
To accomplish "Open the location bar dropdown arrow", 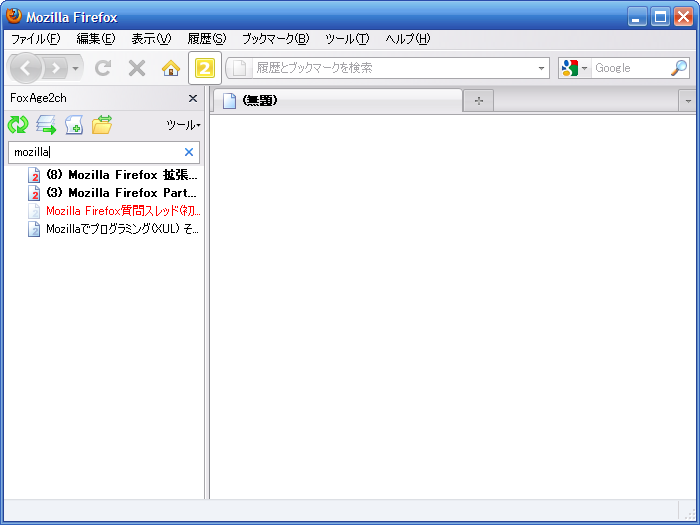I will click(541, 68).
